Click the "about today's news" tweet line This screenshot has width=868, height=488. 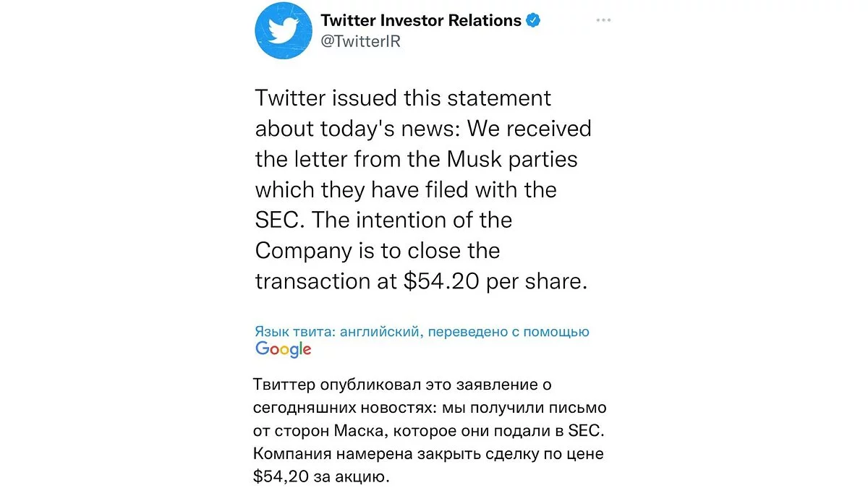coord(357,128)
